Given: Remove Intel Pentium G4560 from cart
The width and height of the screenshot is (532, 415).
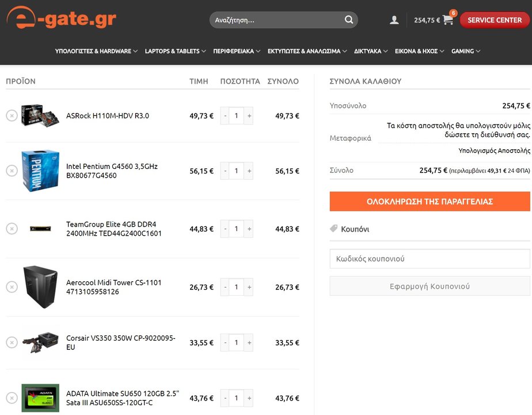Looking at the screenshot, I should coord(12,171).
